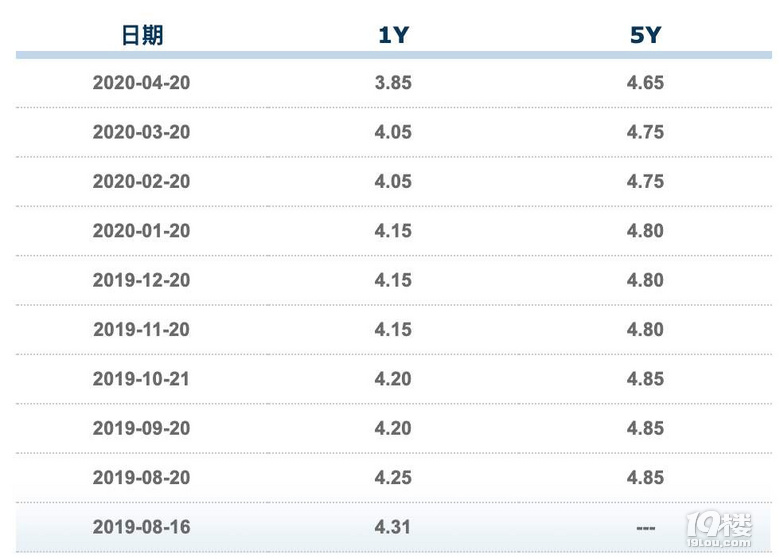780x559 pixels.
Task: Click the date 2020-04-20
Action: click(x=141, y=83)
